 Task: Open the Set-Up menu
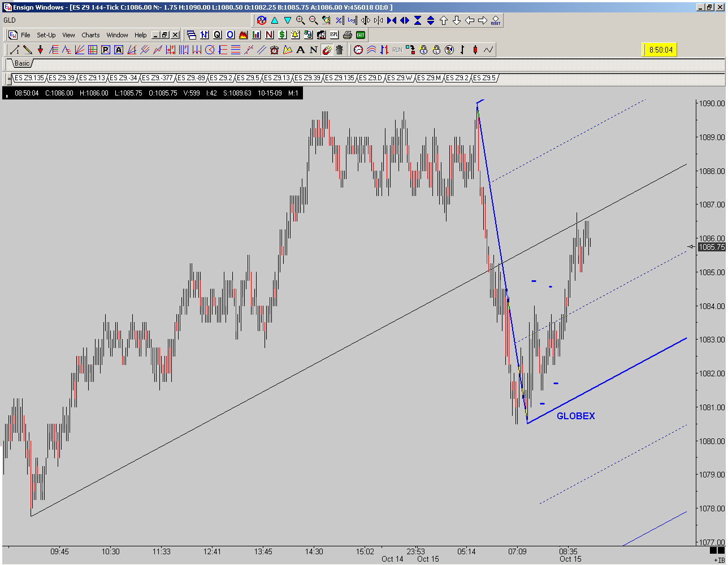click(x=46, y=35)
